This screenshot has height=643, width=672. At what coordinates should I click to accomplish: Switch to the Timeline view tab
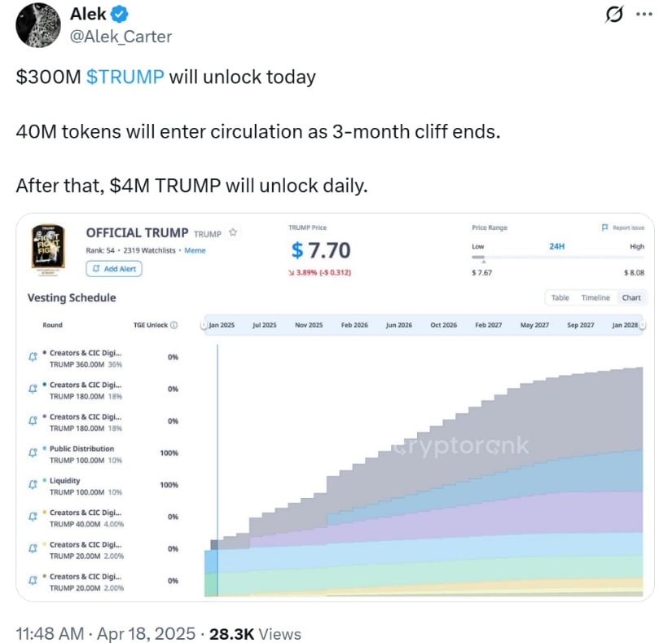tap(595, 297)
